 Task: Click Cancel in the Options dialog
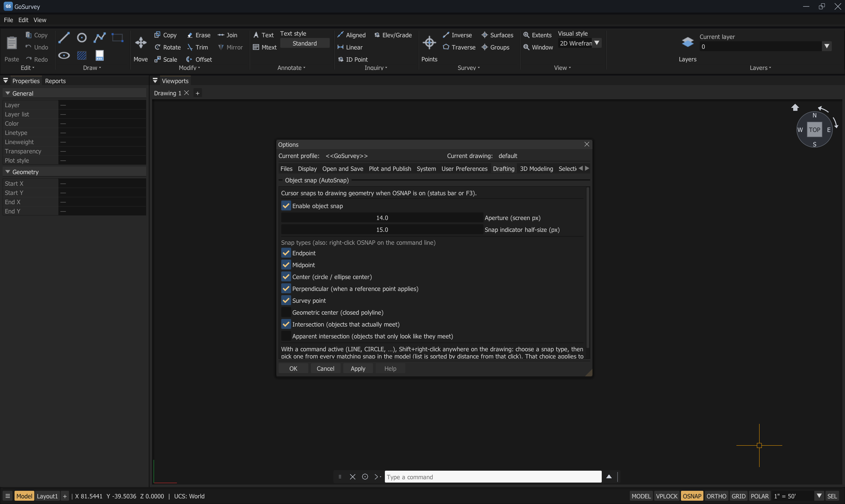tap(325, 368)
